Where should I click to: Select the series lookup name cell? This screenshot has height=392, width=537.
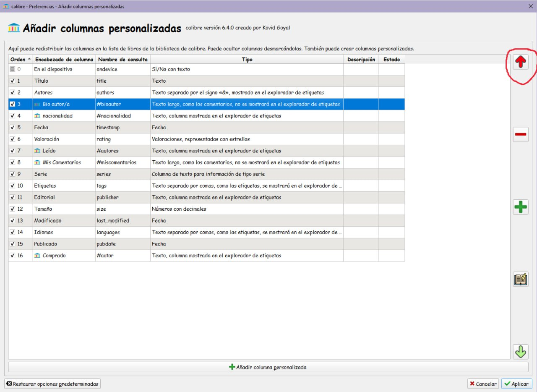[x=123, y=174]
